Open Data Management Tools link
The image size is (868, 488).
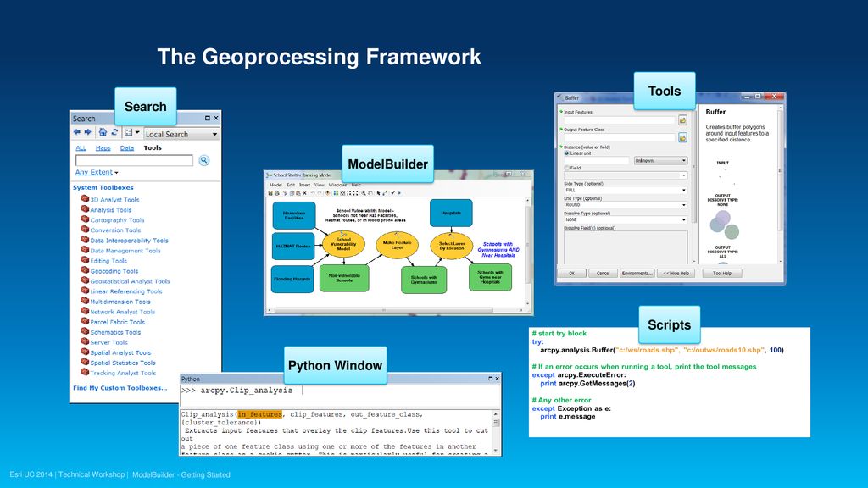tap(125, 251)
